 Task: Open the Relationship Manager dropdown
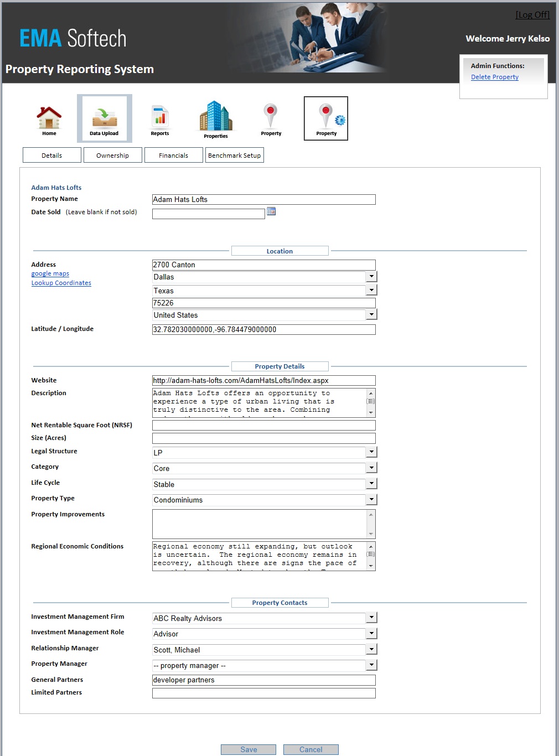tap(371, 649)
